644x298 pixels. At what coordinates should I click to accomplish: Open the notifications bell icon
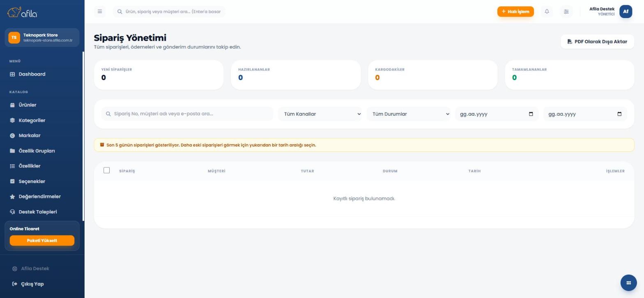[x=547, y=11]
